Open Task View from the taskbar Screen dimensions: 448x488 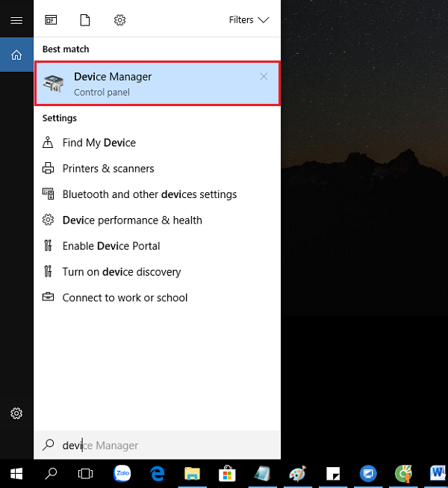[x=86, y=474]
